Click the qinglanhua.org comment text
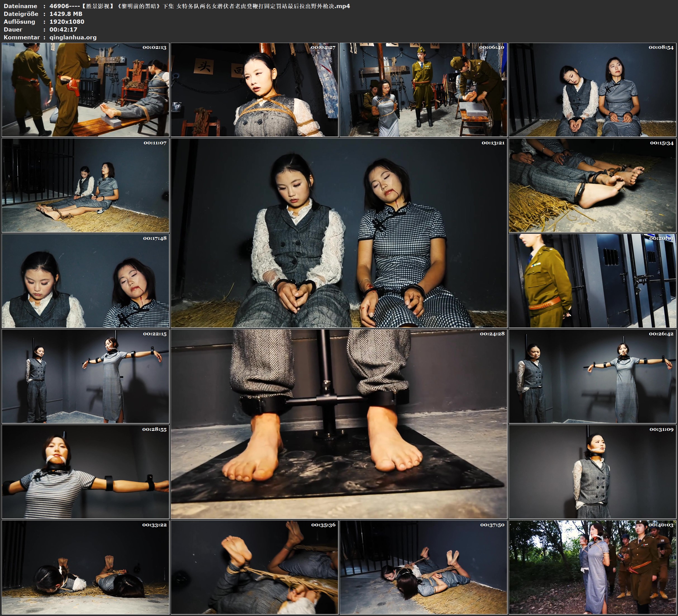The height and width of the screenshot is (616, 678). (73, 37)
